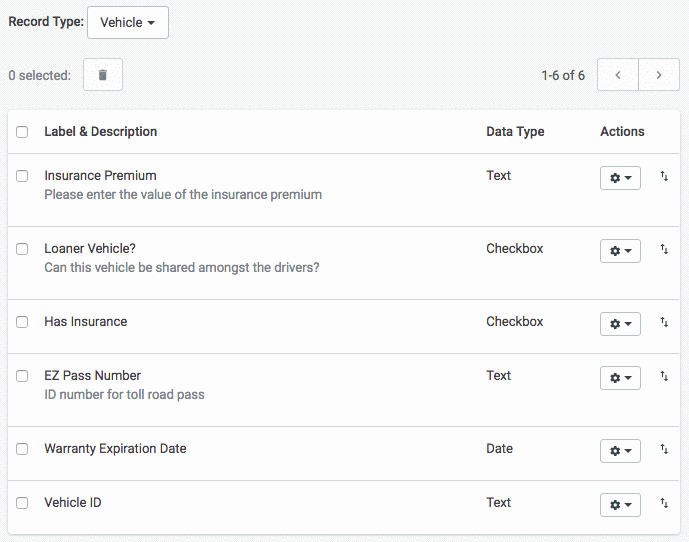Open gear actions for Insurance Premium
The height and width of the screenshot is (542, 689).
point(620,178)
